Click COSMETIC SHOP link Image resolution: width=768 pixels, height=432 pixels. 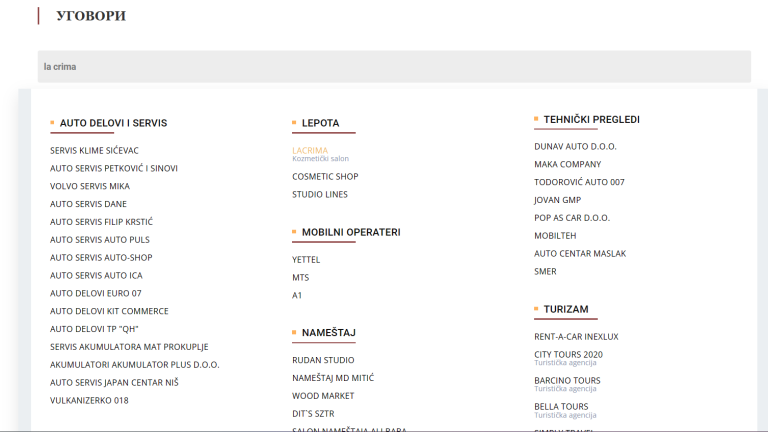pyautogui.click(x=325, y=176)
